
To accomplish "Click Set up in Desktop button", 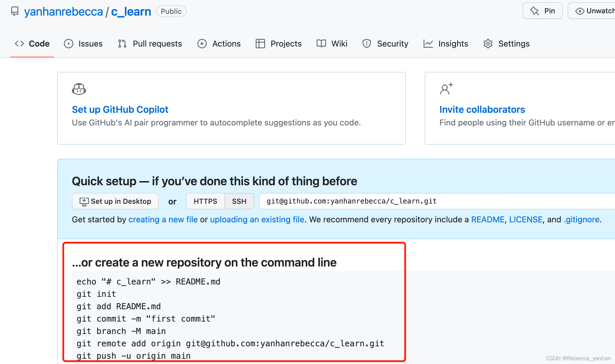I will click(115, 201).
